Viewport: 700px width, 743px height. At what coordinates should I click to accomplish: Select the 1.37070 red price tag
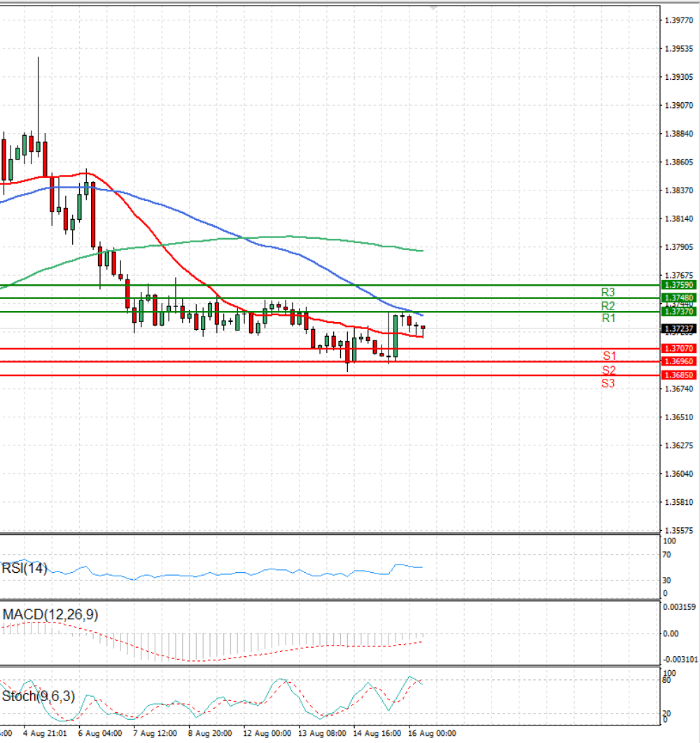679,348
